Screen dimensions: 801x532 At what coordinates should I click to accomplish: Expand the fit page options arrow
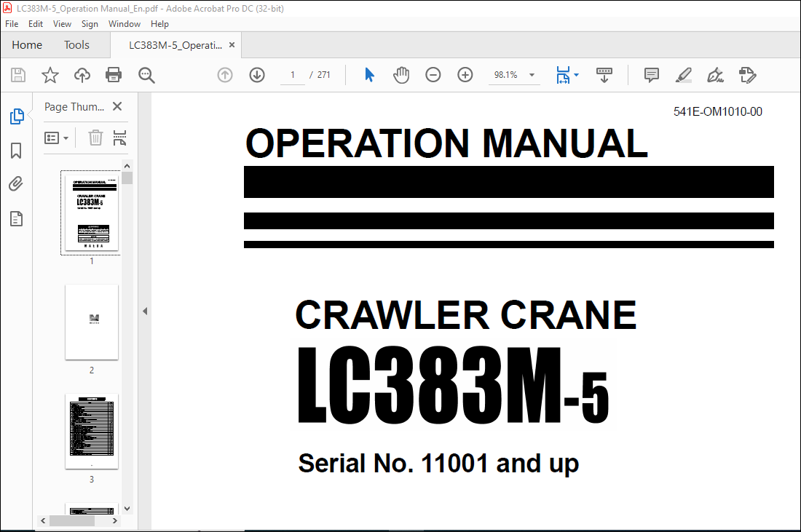coord(576,75)
